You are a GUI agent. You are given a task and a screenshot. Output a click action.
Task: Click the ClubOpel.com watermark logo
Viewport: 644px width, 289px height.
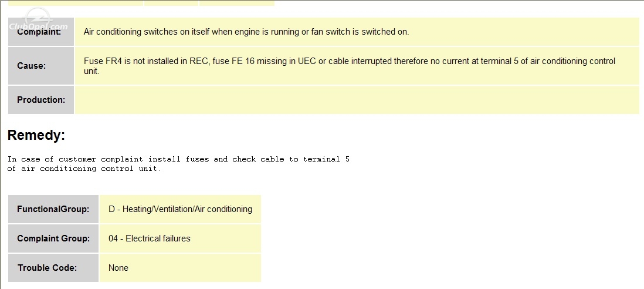(x=38, y=22)
